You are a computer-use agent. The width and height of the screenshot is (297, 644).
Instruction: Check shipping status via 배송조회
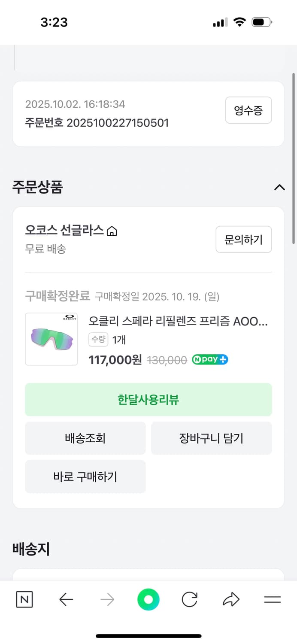[85, 438]
